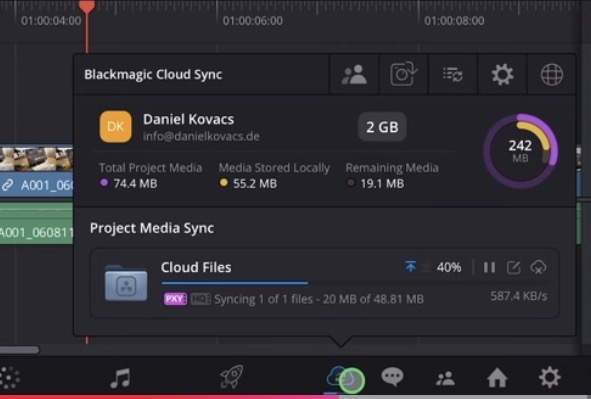Click the link icon on blue A001 clip
The height and width of the screenshot is (399, 591).
click(x=8, y=185)
